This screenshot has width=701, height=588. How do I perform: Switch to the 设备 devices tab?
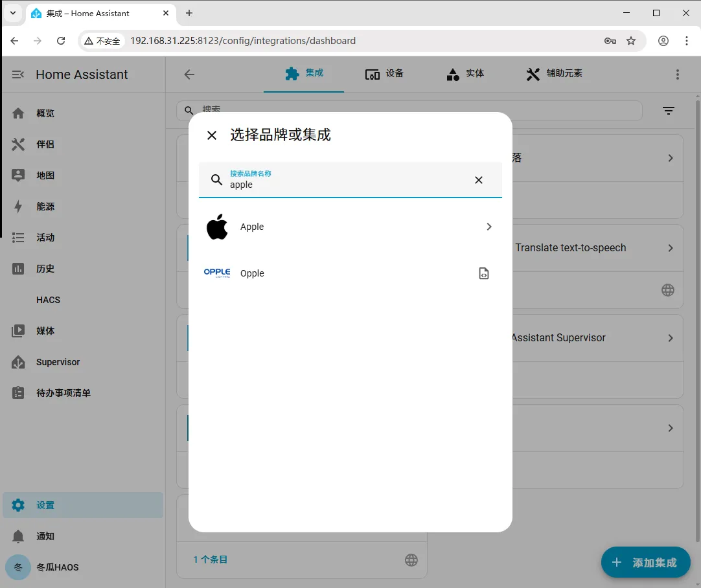[x=384, y=74]
